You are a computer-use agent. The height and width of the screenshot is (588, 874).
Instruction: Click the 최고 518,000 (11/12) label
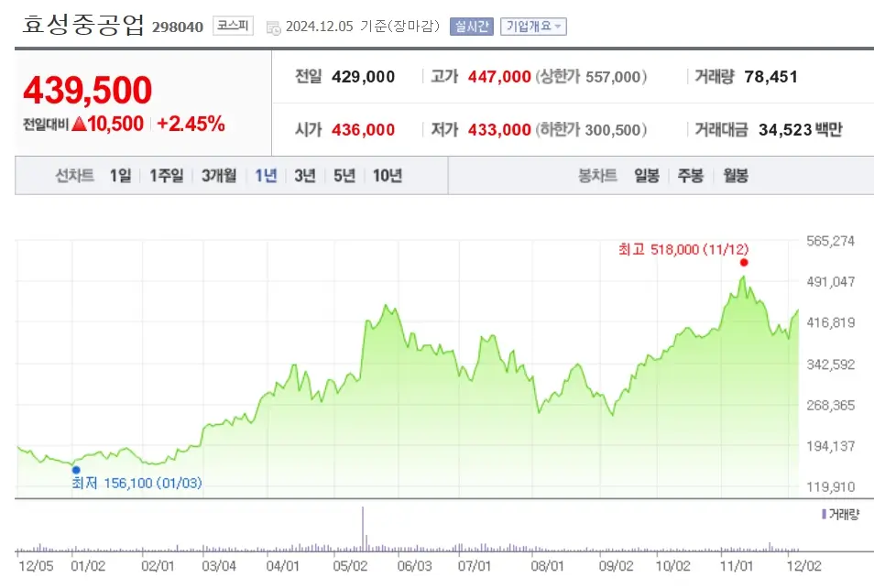[683, 249]
